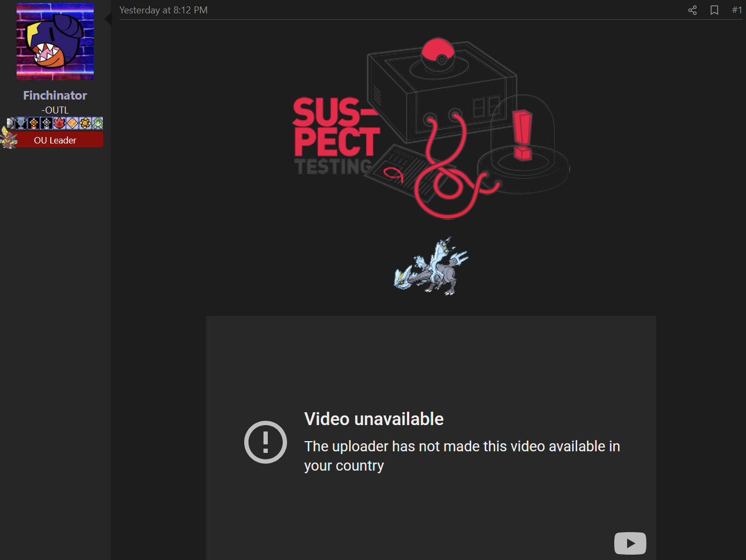Image resolution: width=746 pixels, height=560 pixels.
Task: Click the Pokémon sprite beside OU Leader
Action: [x=9, y=138]
